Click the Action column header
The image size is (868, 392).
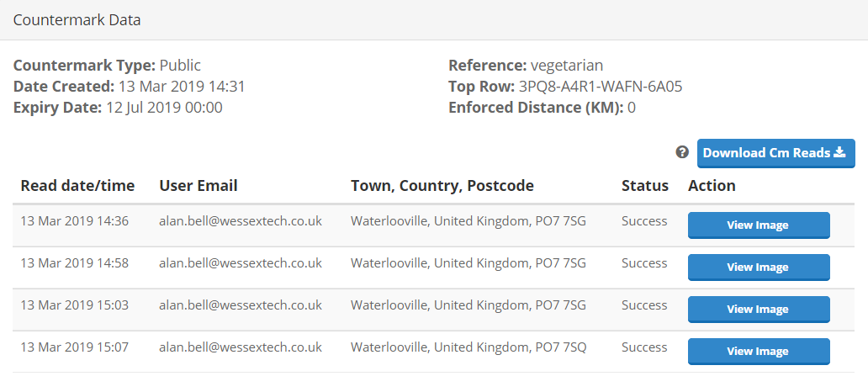click(712, 186)
